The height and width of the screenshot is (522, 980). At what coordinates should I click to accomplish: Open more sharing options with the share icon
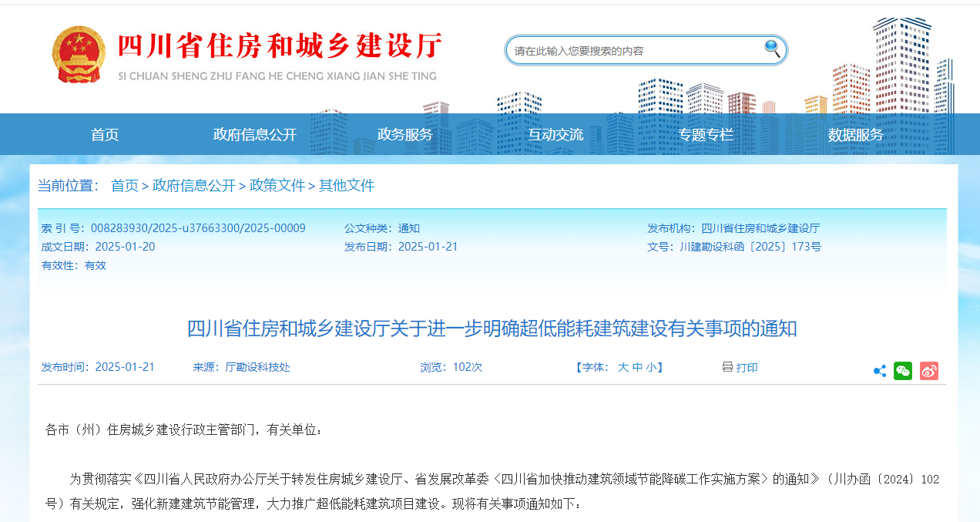[879, 371]
